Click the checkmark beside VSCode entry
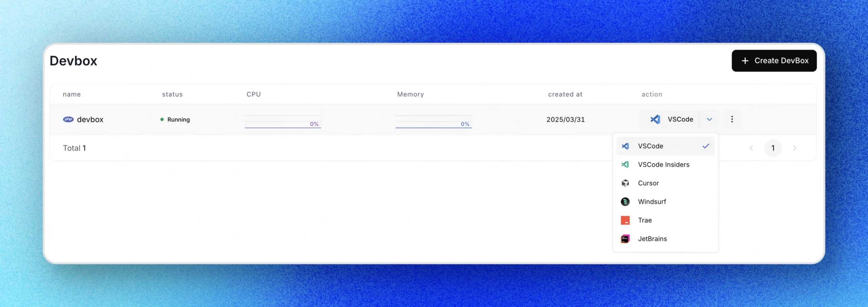This screenshot has height=307, width=868. [706, 146]
